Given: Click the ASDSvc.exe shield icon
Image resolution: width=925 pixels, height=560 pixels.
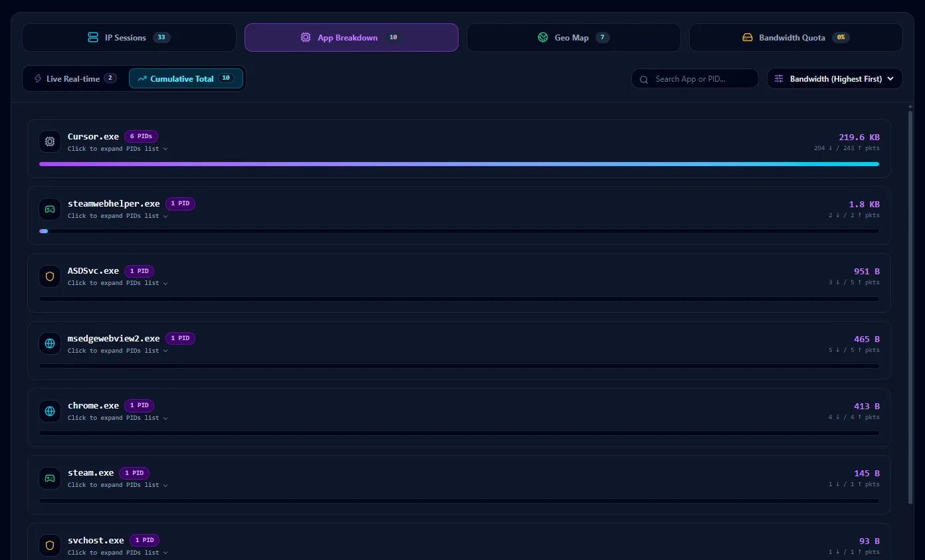Looking at the screenshot, I should point(50,276).
